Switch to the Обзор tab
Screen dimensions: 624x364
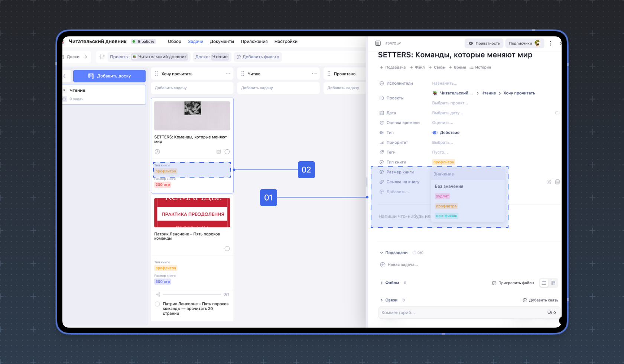coord(174,42)
